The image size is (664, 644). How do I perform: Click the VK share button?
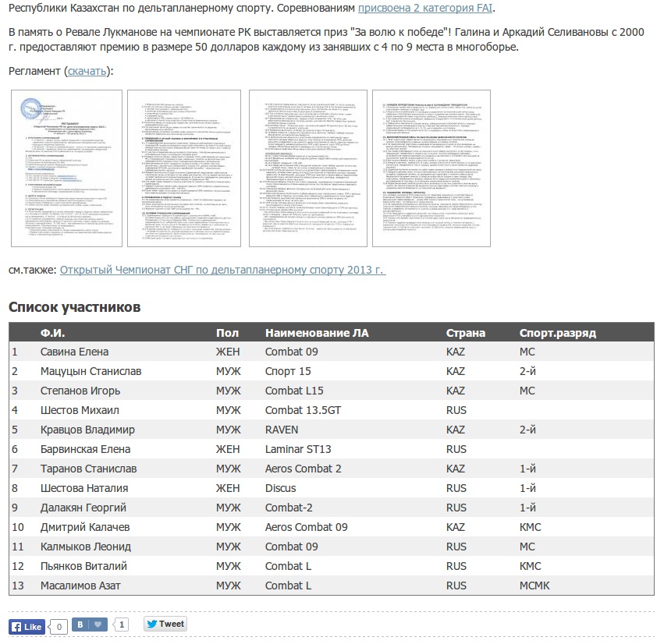(80, 625)
